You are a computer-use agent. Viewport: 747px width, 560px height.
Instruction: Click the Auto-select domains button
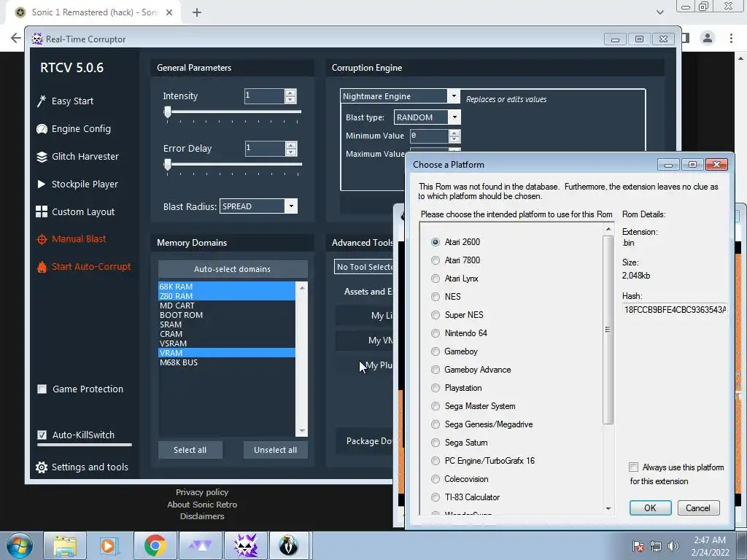pyautogui.click(x=233, y=269)
